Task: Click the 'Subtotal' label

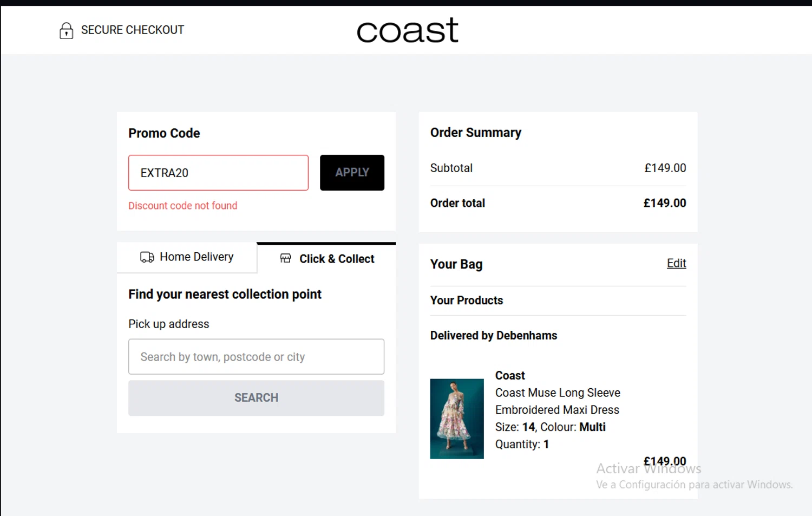Action: click(451, 168)
